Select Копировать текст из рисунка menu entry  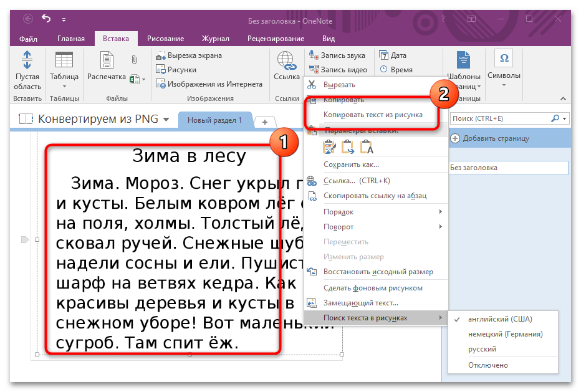(x=373, y=115)
